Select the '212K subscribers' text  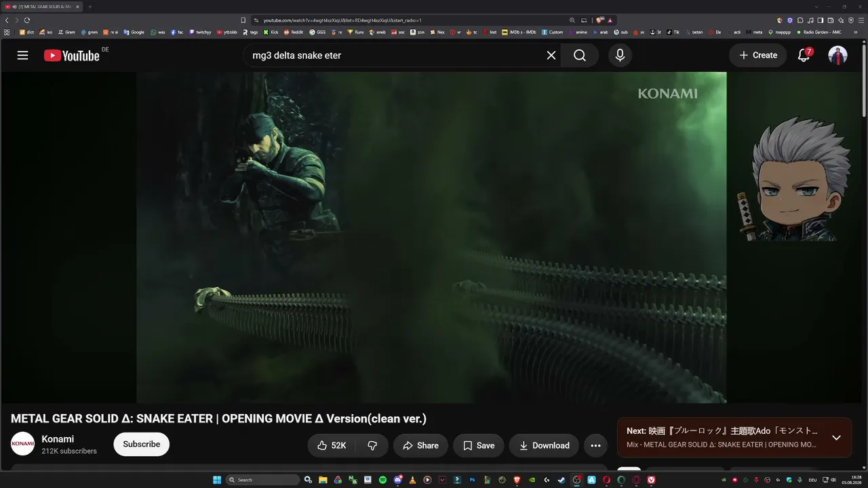pyautogui.click(x=69, y=451)
